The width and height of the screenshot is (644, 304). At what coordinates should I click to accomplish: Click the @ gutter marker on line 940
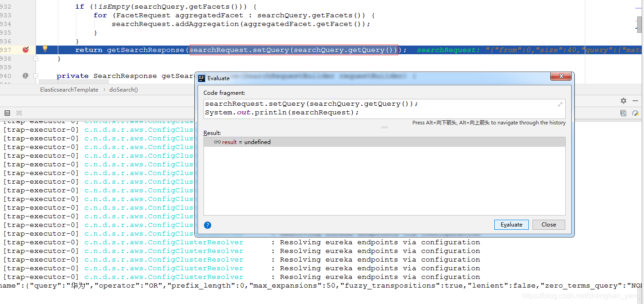point(25,76)
